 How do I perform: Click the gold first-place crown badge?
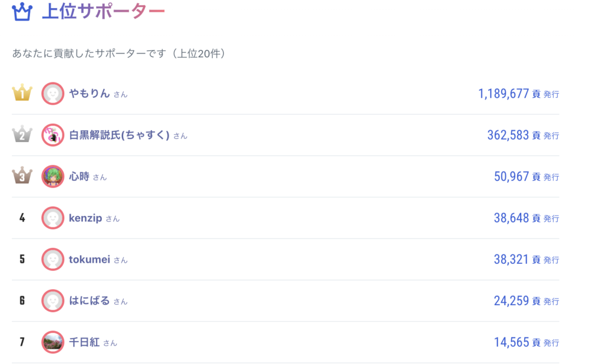point(22,92)
